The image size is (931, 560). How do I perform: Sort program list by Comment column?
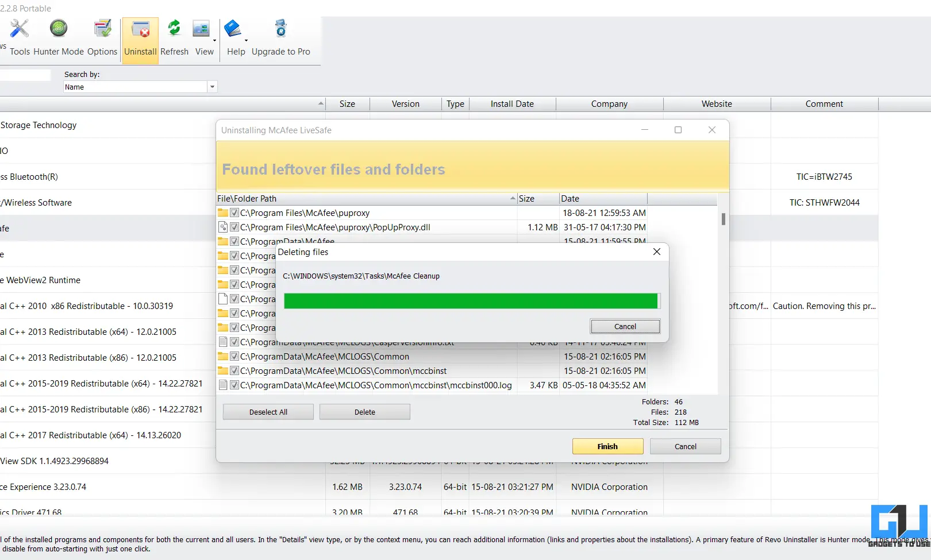click(824, 104)
